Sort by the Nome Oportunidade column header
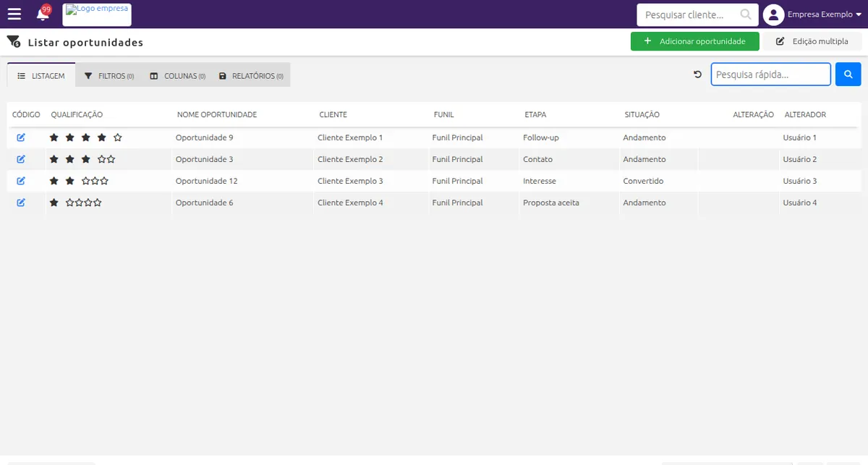The height and width of the screenshot is (465, 868). [217, 115]
